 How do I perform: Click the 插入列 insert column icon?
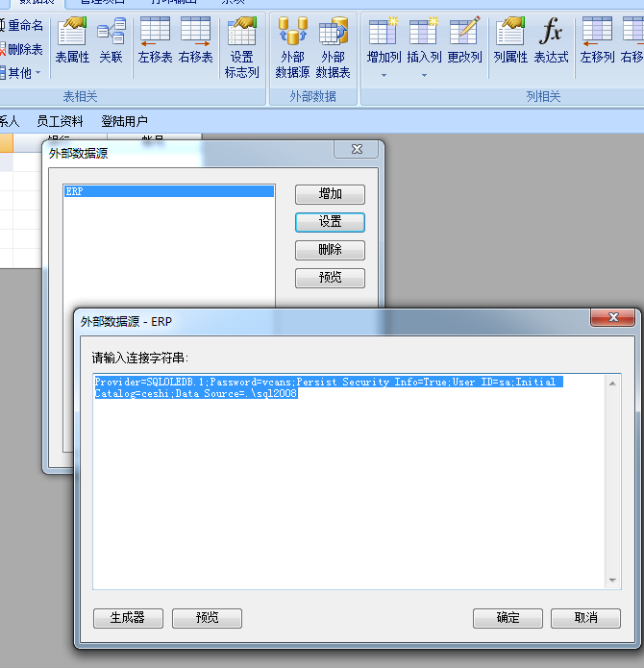coord(424,40)
